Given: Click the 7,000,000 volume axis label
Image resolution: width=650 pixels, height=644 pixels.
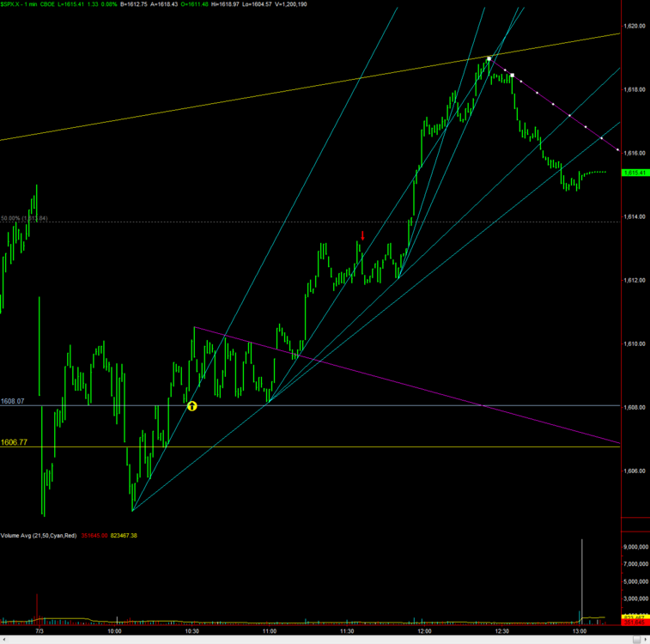Looking at the screenshot, I should pyautogui.click(x=636, y=564).
